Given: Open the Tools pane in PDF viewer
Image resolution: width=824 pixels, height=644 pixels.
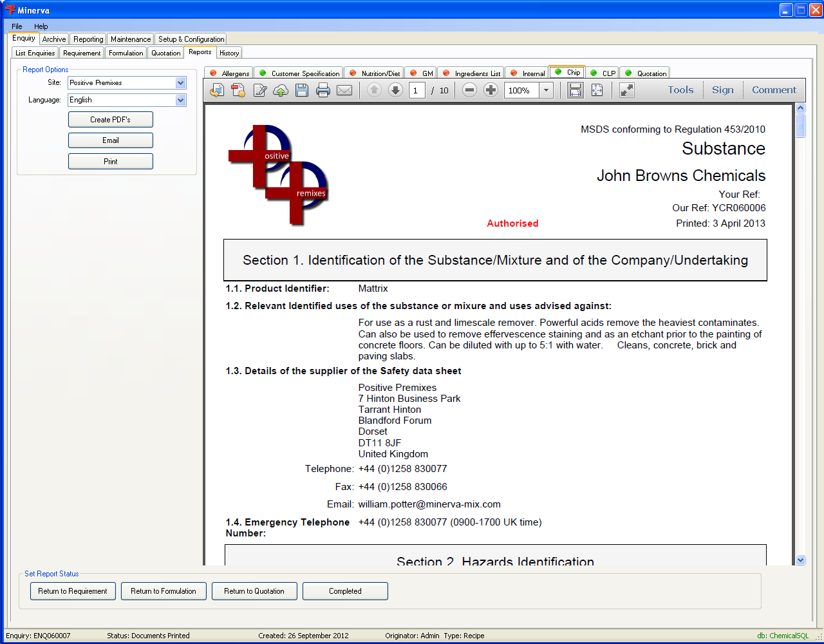Looking at the screenshot, I should [x=680, y=90].
